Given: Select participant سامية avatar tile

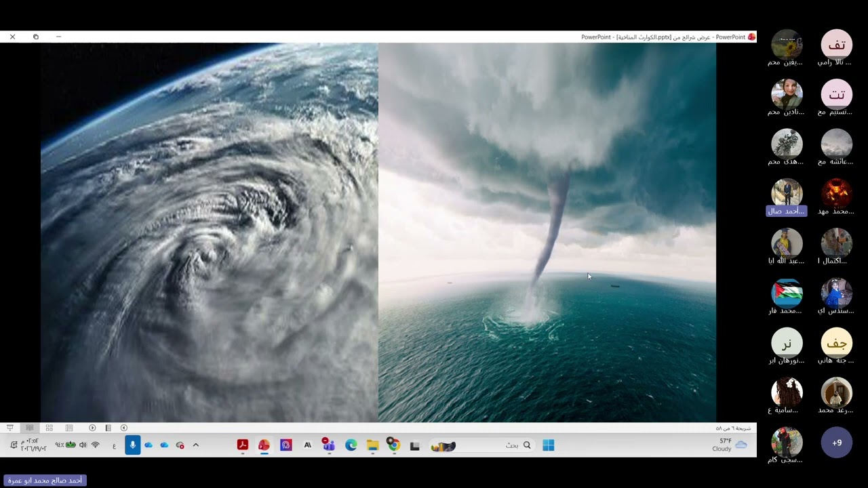Looking at the screenshot, I should [787, 396].
